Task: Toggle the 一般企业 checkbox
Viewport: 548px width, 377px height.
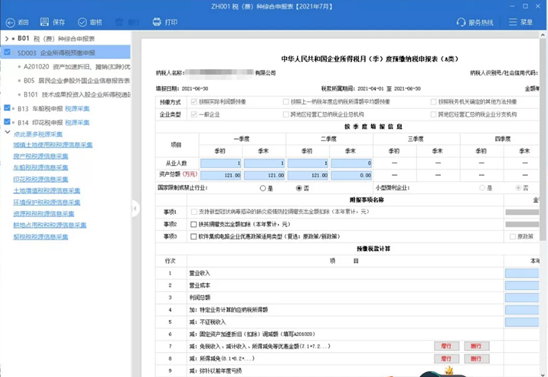Action: click(194, 114)
